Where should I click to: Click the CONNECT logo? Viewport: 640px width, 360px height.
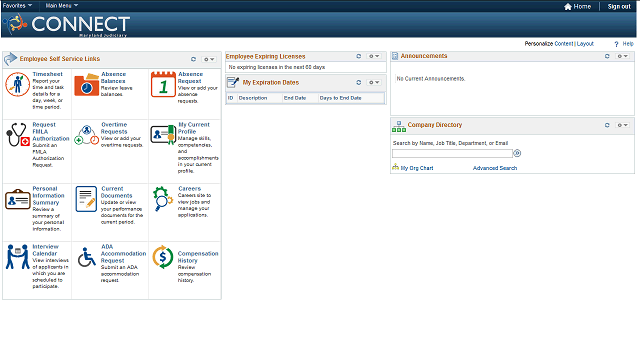(x=68, y=24)
